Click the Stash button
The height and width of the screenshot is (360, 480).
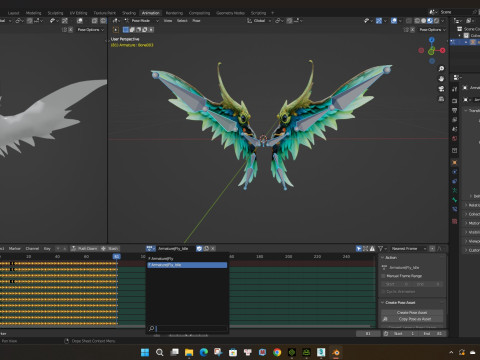click(110, 249)
